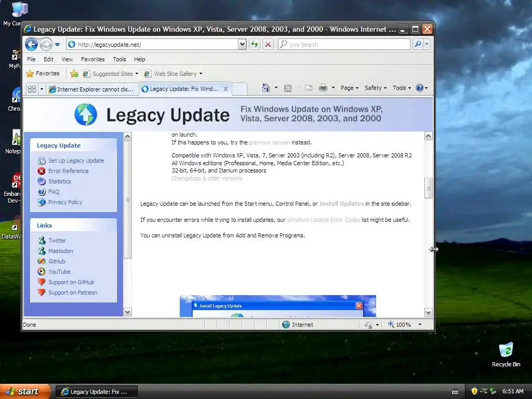The width and height of the screenshot is (532, 399).
Task: Expand the Home button dropdown arrow
Action: [276, 88]
